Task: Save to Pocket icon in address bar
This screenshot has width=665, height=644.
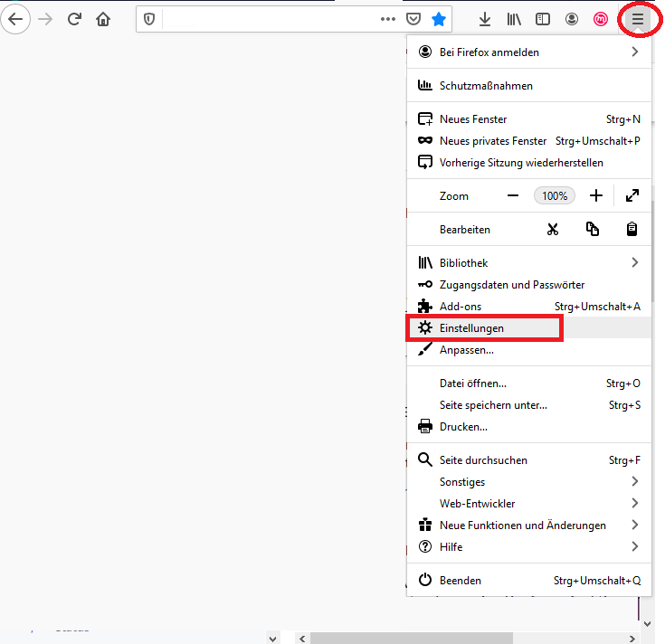Action: pos(413,19)
